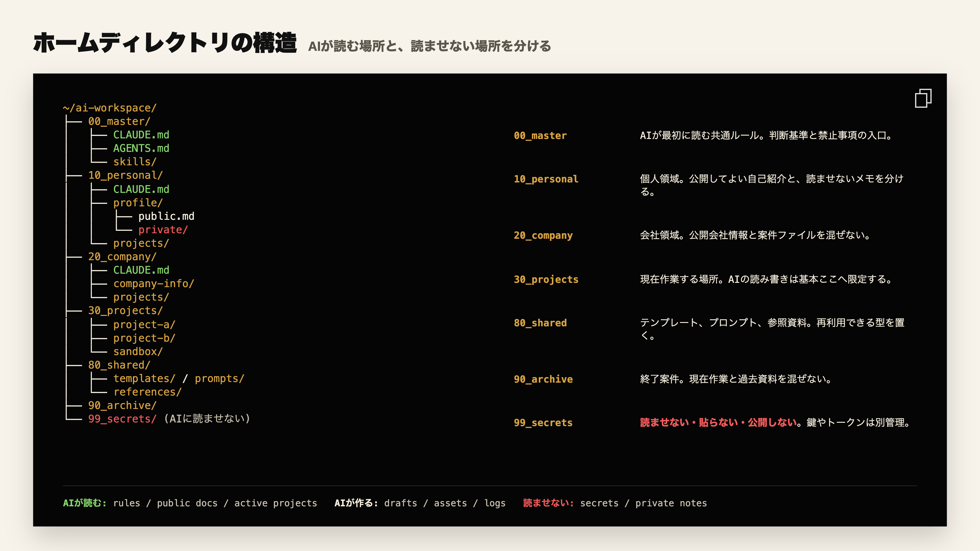Select the 90_archive/ tree row
Image resolution: width=980 pixels, height=551 pixels.
[122, 405]
